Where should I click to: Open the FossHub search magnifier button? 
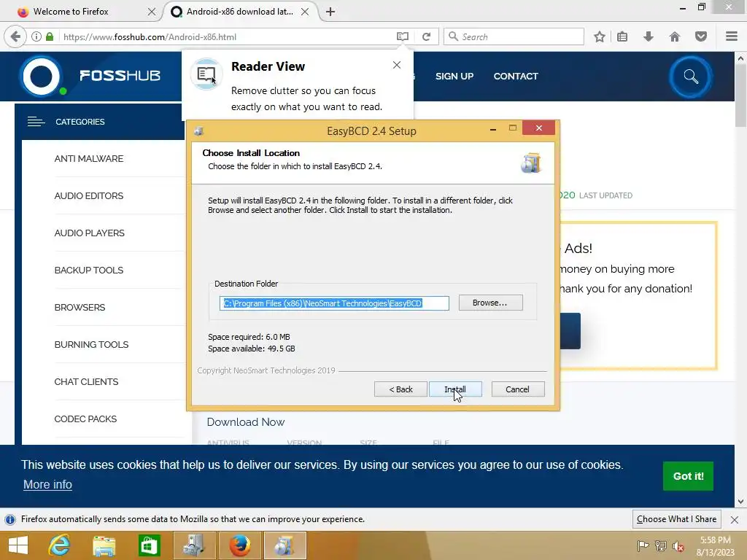tap(690, 77)
